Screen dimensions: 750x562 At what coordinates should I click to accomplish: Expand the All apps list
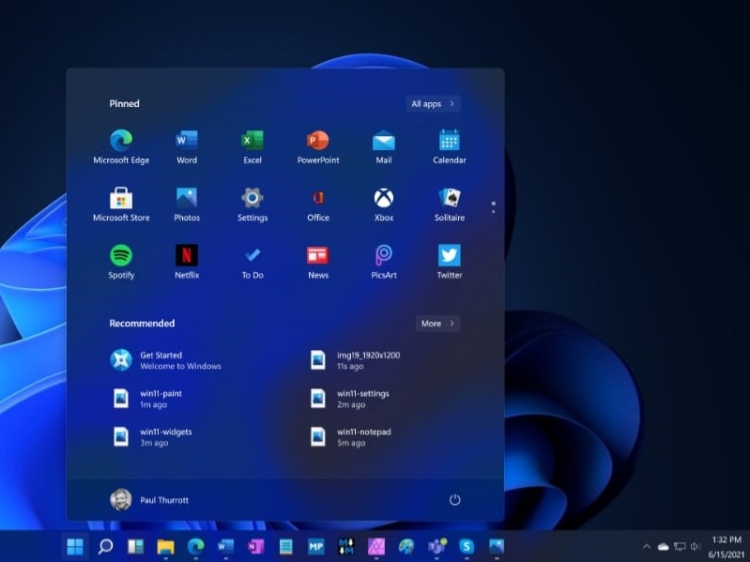coord(432,104)
